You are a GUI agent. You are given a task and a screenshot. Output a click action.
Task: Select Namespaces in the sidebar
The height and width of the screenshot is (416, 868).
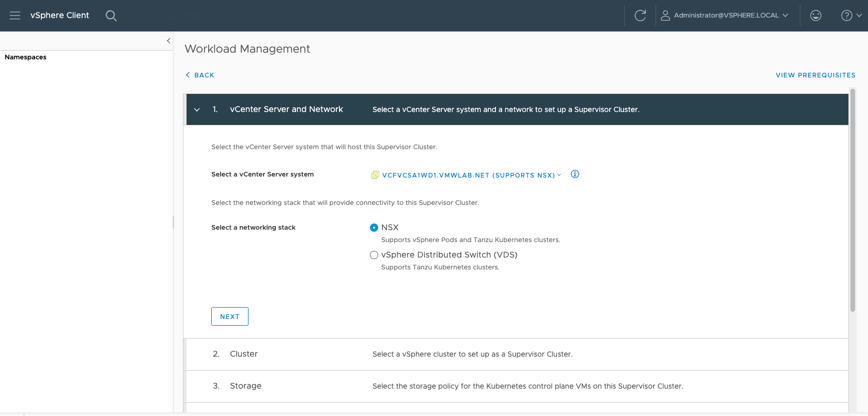[25, 57]
